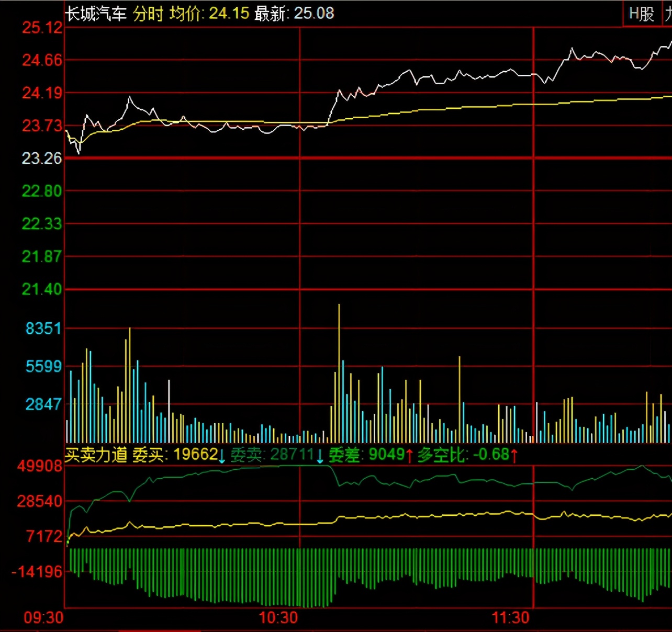Click the 10:30 time axis label
672x632 pixels.
[x=278, y=618]
